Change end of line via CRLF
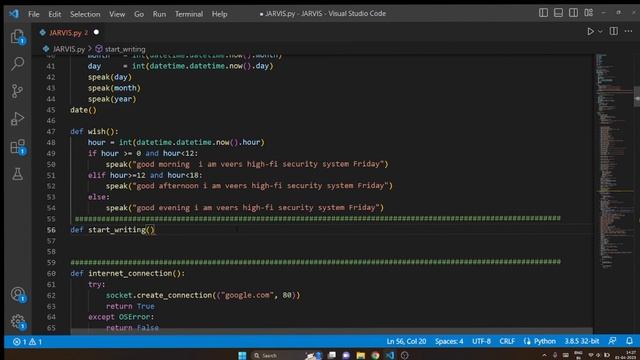This screenshot has height=360, width=640. pos(507,341)
